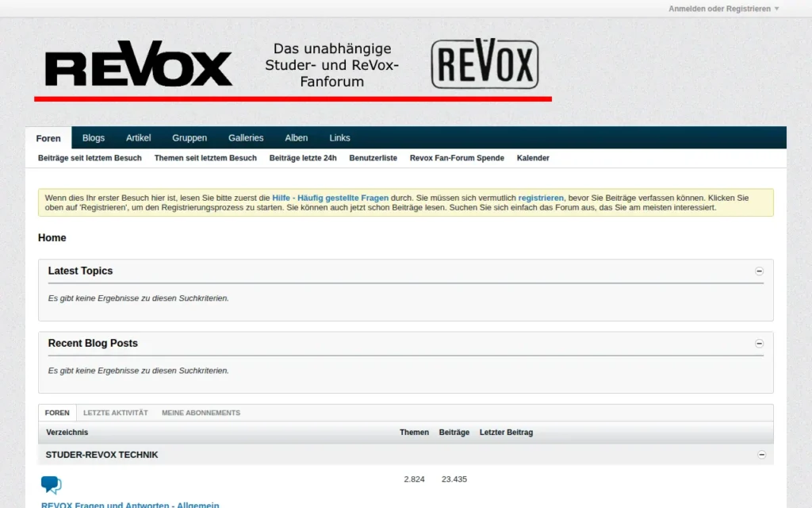This screenshot has height=508, width=812.
Task: Click the Letzter Beitrag column header
Action: tap(506, 433)
